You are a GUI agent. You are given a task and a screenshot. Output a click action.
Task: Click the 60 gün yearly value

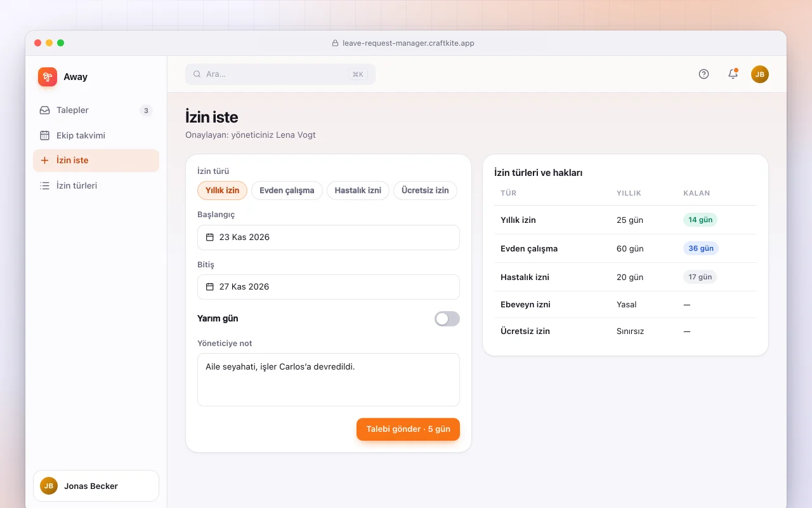(x=630, y=248)
